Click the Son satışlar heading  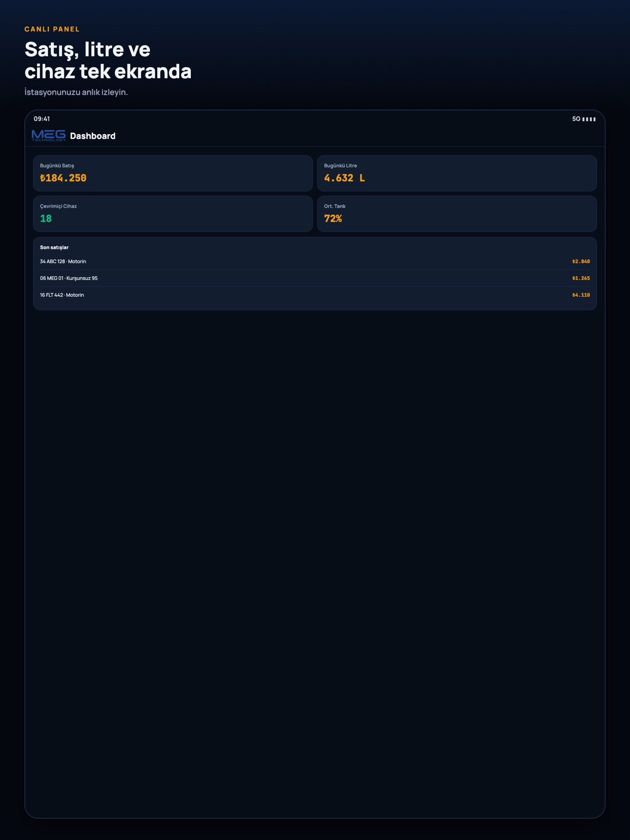(x=54, y=247)
